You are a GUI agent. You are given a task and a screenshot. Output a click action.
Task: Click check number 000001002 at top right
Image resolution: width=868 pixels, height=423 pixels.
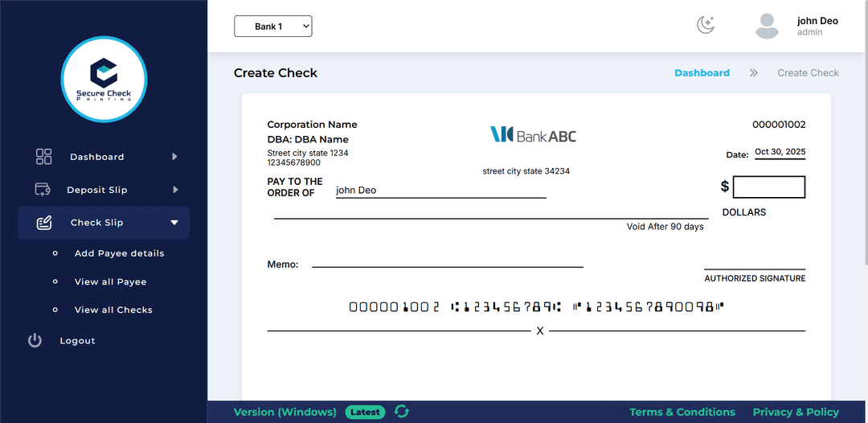[779, 125]
